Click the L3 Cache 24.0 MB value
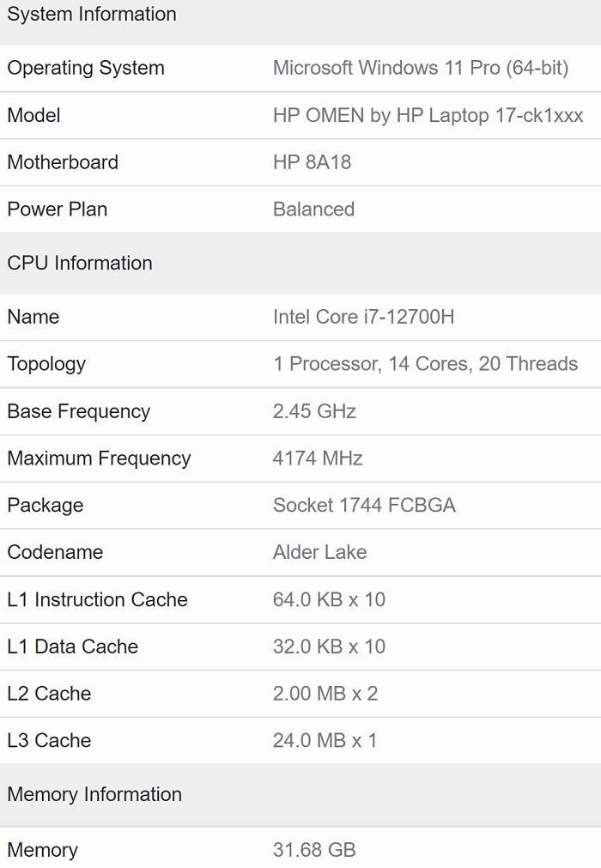The image size is (601, 868). pyautogui.click(x=325, y=741)
